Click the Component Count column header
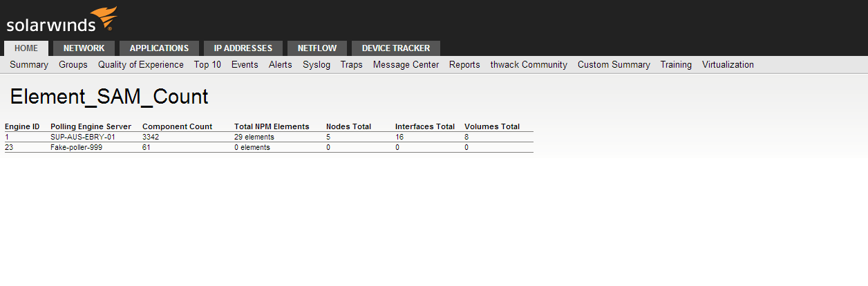Screen dimensions: 868x286 (x=177, y=126)
